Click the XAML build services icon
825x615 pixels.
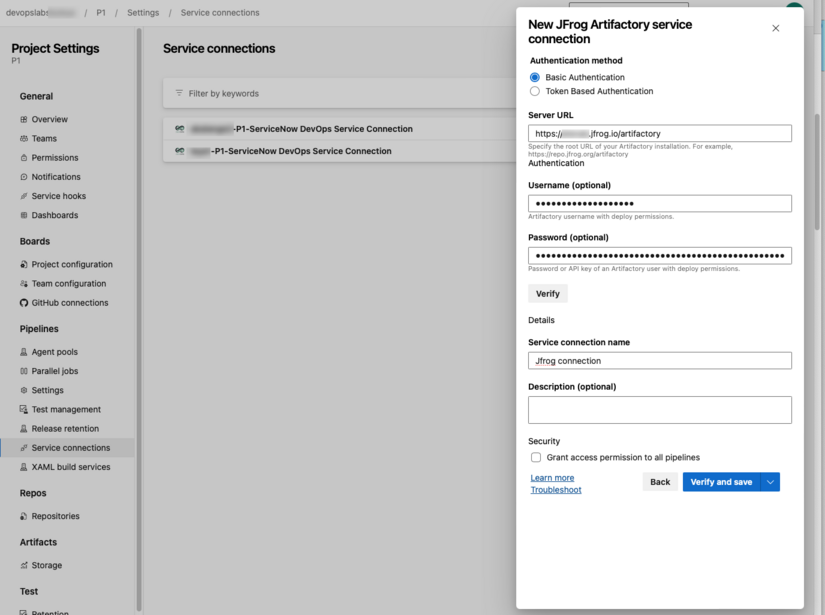[24, 467]
